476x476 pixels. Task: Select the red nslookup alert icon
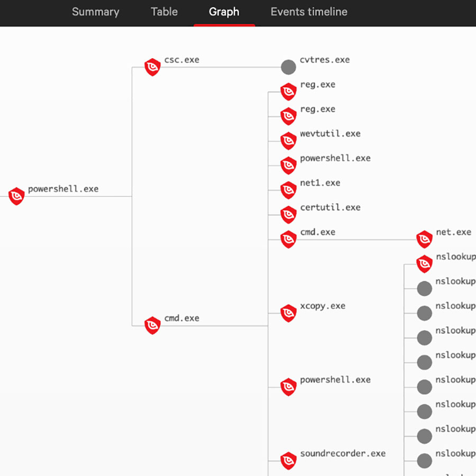(x=424, y=264)
